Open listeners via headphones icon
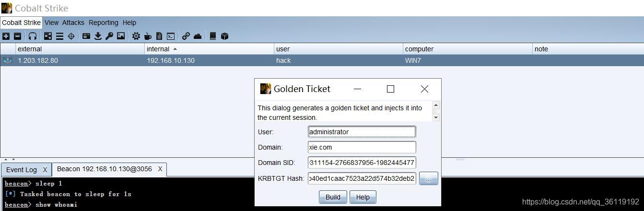 (33, 36)
